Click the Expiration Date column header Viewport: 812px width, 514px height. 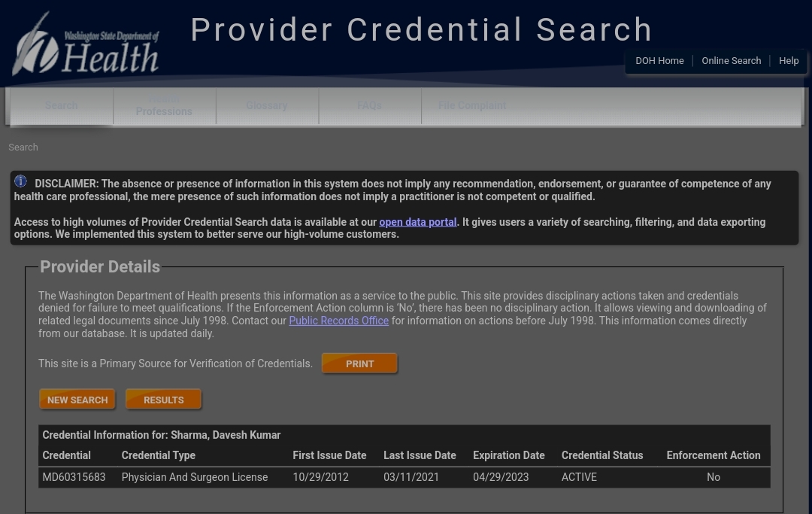point(508,455)
